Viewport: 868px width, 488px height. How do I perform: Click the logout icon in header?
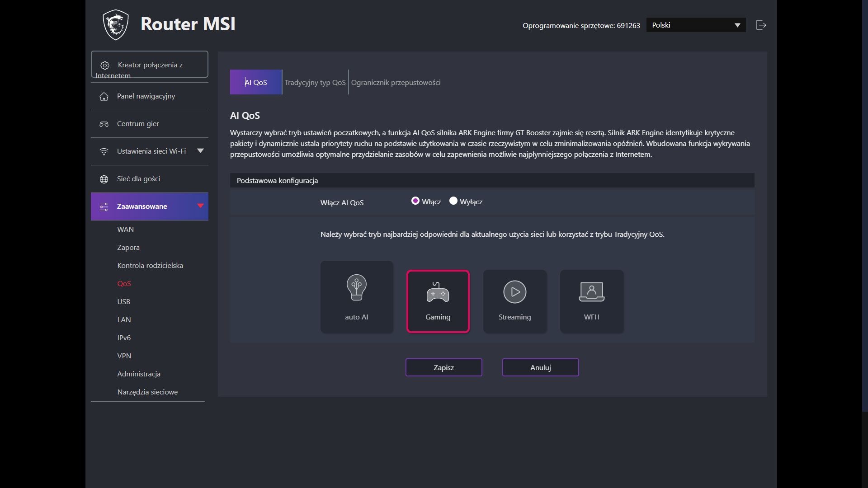point(761,25)
